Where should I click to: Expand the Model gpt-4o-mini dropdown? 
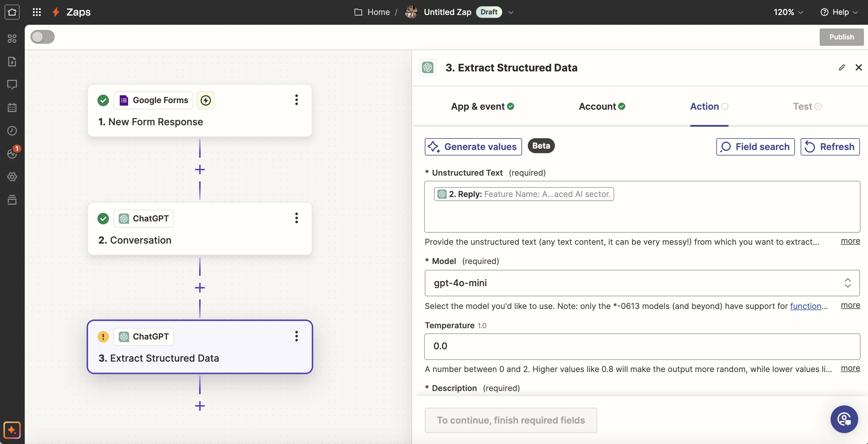(642, 283)
